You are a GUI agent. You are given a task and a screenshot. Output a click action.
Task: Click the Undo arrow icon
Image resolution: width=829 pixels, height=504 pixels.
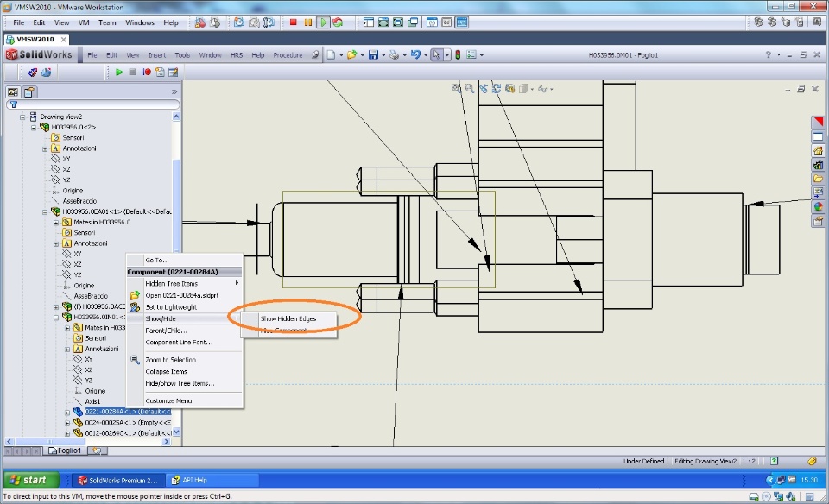tap(415, 54)
